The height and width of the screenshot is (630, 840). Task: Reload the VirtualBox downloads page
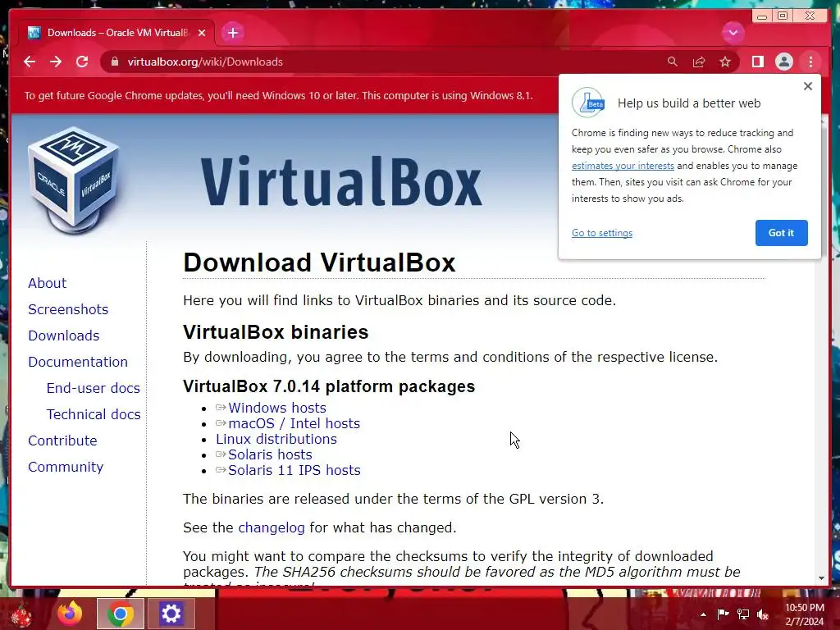click(82, 62)
